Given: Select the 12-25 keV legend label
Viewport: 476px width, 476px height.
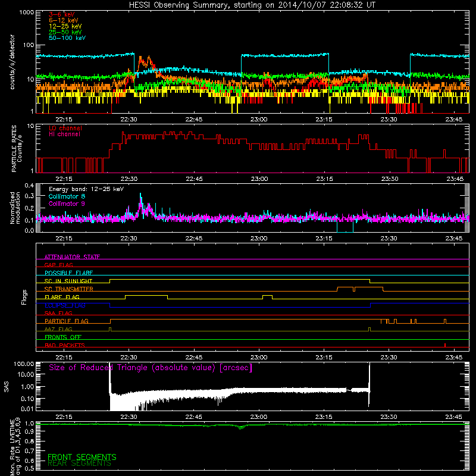Looking at the screenshot, I should tap(65, 26).
